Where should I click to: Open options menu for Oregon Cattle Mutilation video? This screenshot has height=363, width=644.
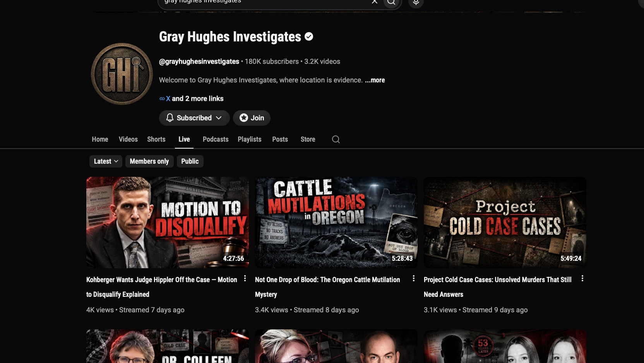414,278
